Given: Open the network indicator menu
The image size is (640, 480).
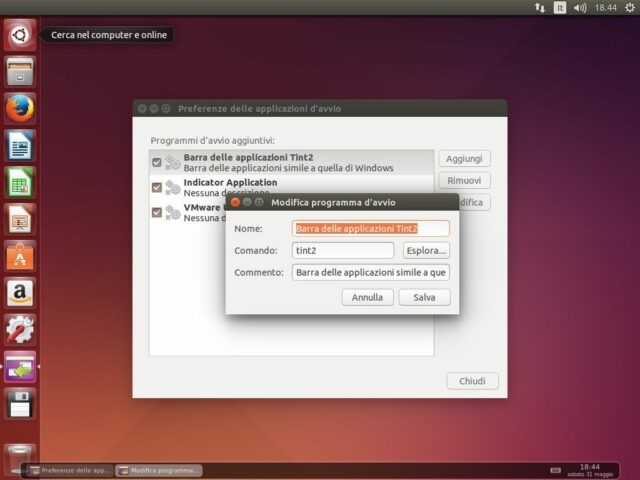Looking at the screenshot, I should pyautogui.click(x=540, y=7).
